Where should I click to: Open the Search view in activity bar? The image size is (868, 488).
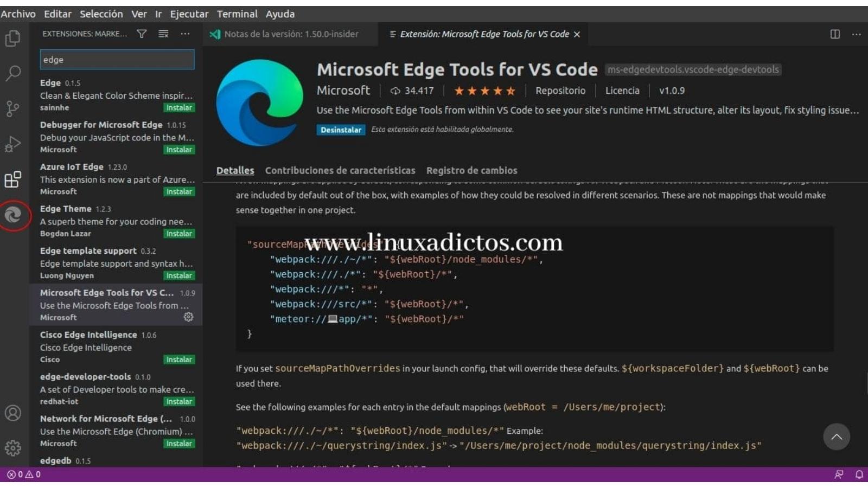pyautogui.click(x=13, y=73)
